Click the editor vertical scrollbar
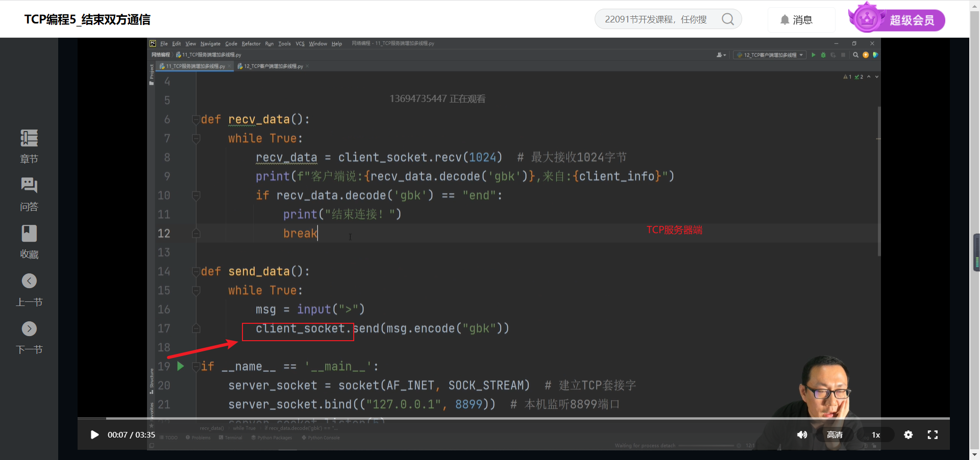Viewport: 980px width, 460px height. (x=879, y=181)
